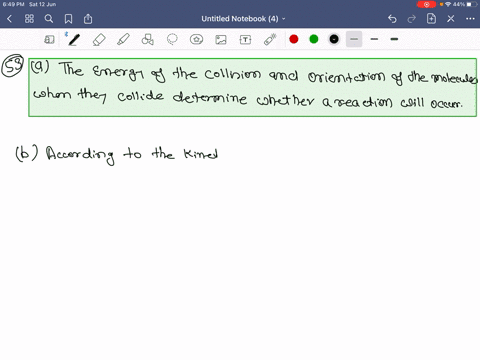Choose the red pen color
Viewport: 480px width, 360px height.
[294, 39]
